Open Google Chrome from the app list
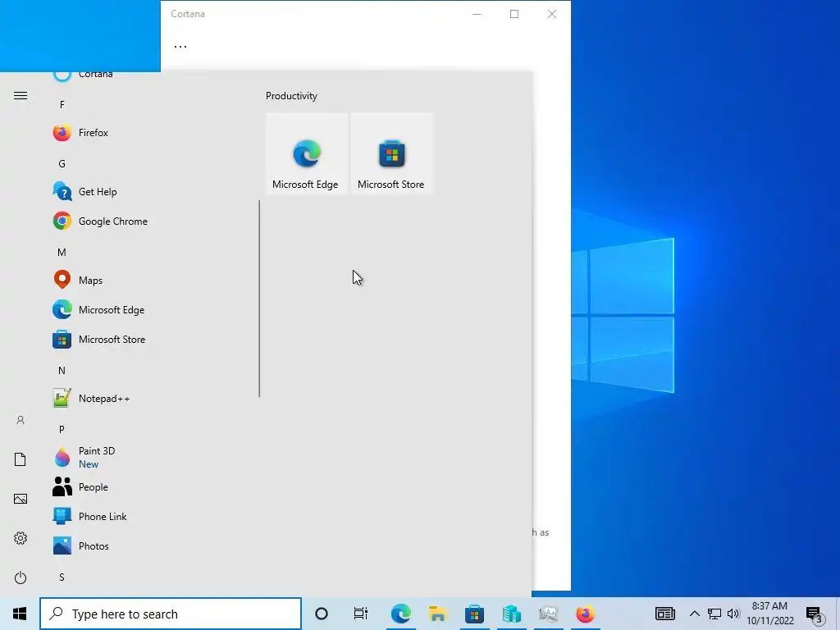 144,221
